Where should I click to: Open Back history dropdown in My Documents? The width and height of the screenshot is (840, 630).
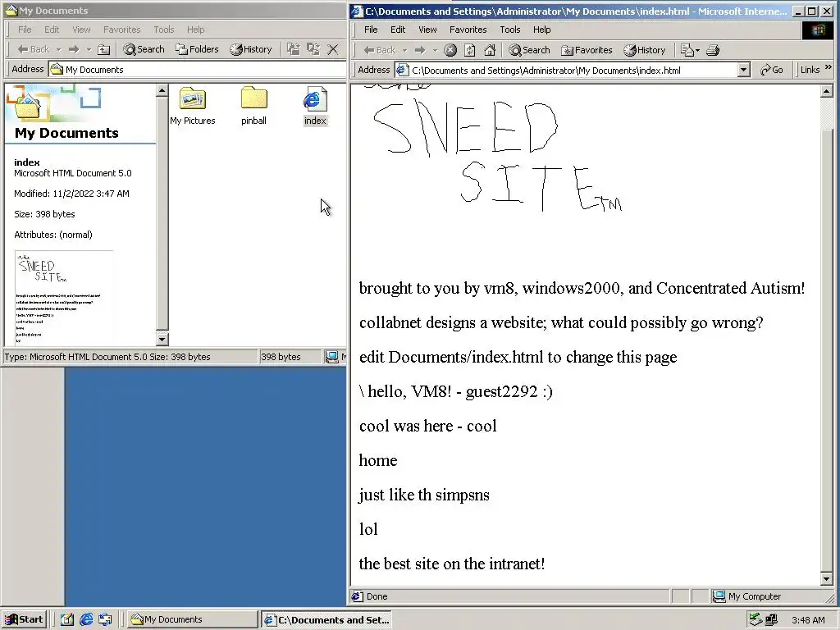pos(59,49)
